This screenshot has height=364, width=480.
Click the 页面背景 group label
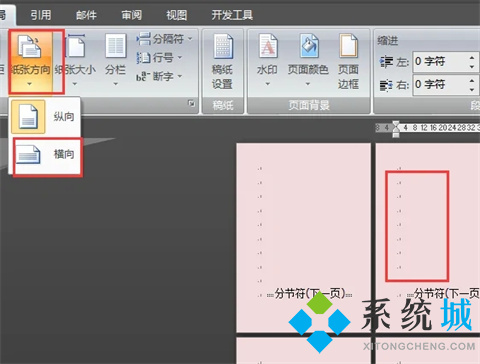[x=309, y=105]
